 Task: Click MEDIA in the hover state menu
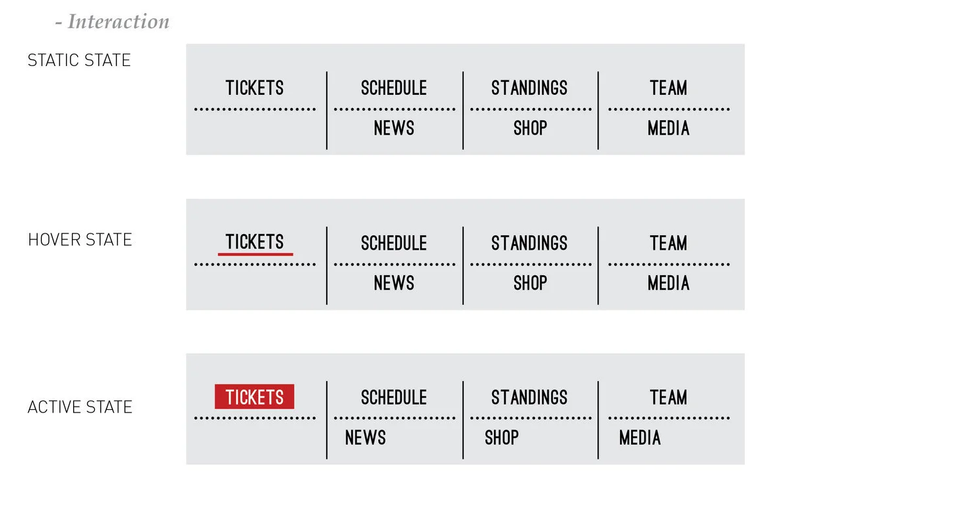(x=668, y=283)
